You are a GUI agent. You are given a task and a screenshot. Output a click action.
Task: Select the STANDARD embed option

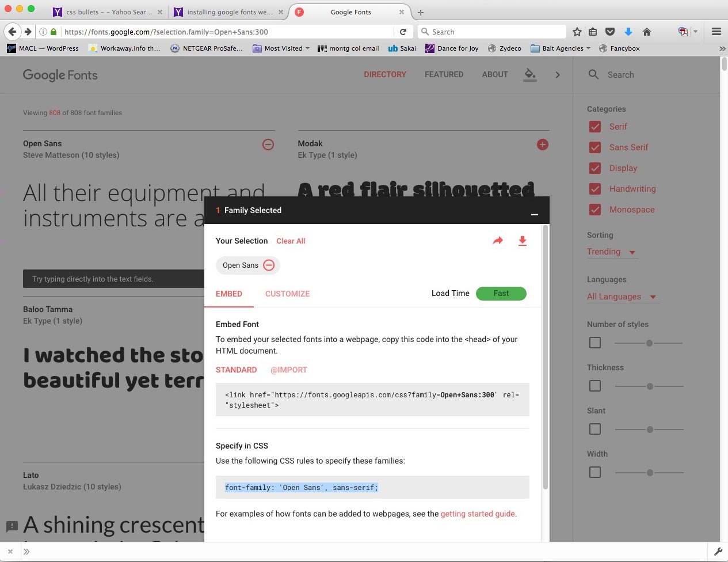tap(237, 370)
